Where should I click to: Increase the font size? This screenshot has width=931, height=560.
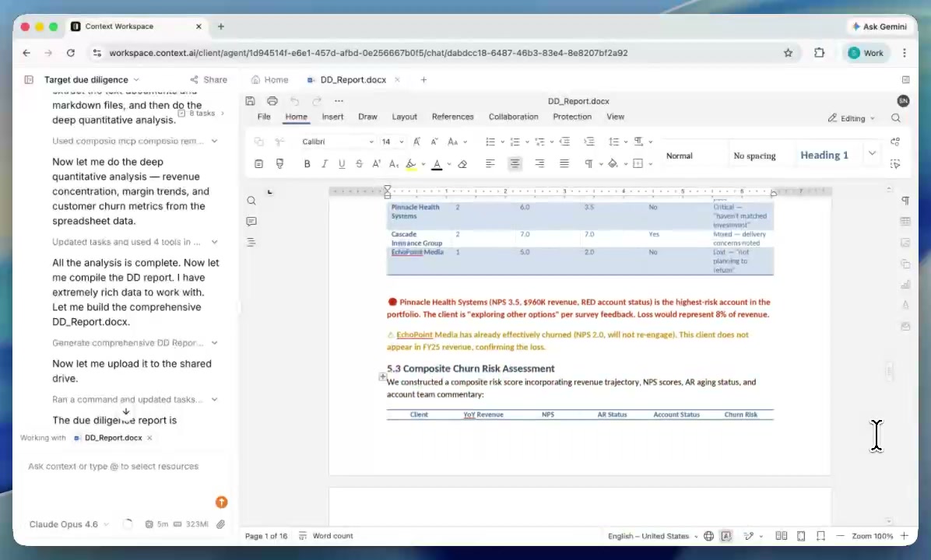click(x=416, y=142)
